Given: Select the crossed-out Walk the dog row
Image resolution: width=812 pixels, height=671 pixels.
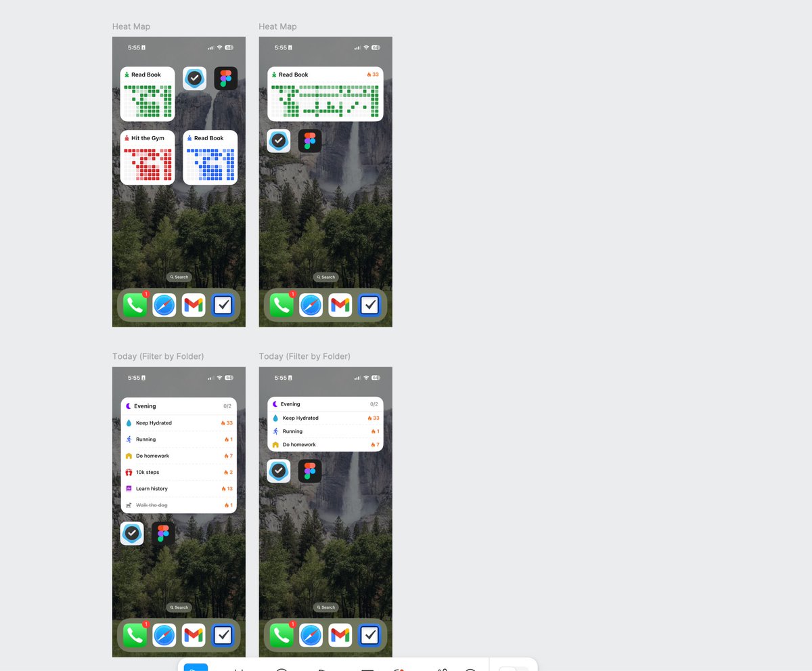Looking at the screenshot, I should click(x=179, y=505).
